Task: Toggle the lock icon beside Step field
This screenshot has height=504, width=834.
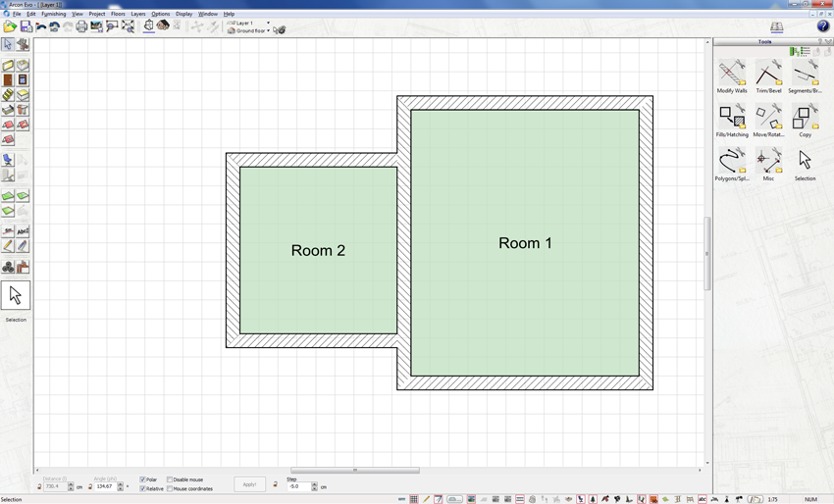Action: (275, 484)
